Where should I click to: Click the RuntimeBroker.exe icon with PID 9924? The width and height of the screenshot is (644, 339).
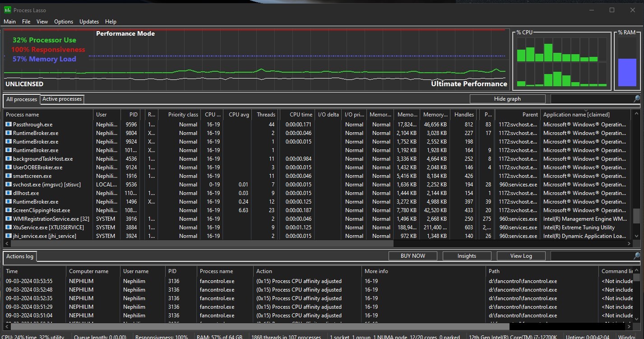[x=9, y=142]
